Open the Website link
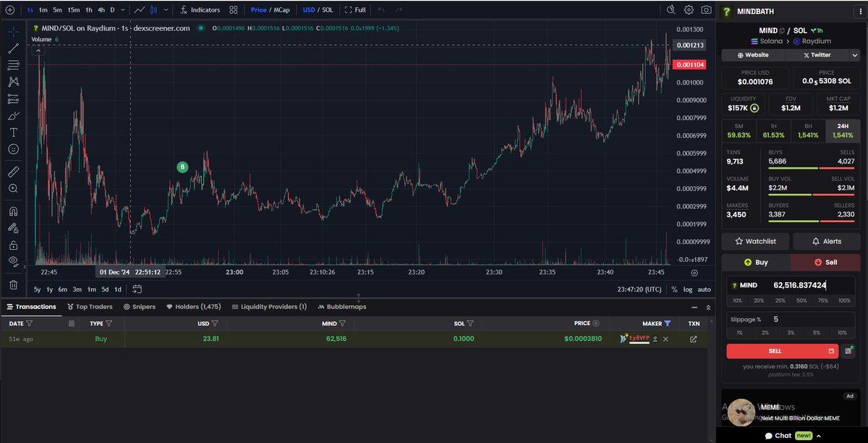Screen dimensions: 868x443 point(753,55)
